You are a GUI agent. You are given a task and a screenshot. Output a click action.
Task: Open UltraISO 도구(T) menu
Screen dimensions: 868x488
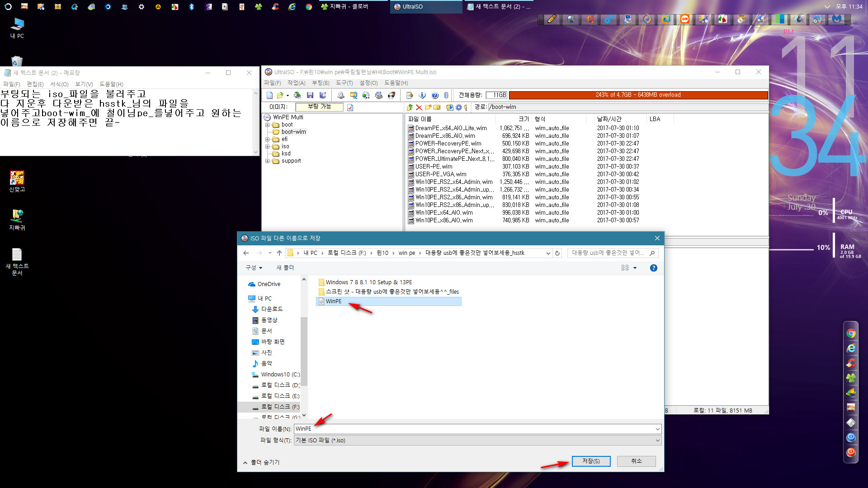coord(344,83)
